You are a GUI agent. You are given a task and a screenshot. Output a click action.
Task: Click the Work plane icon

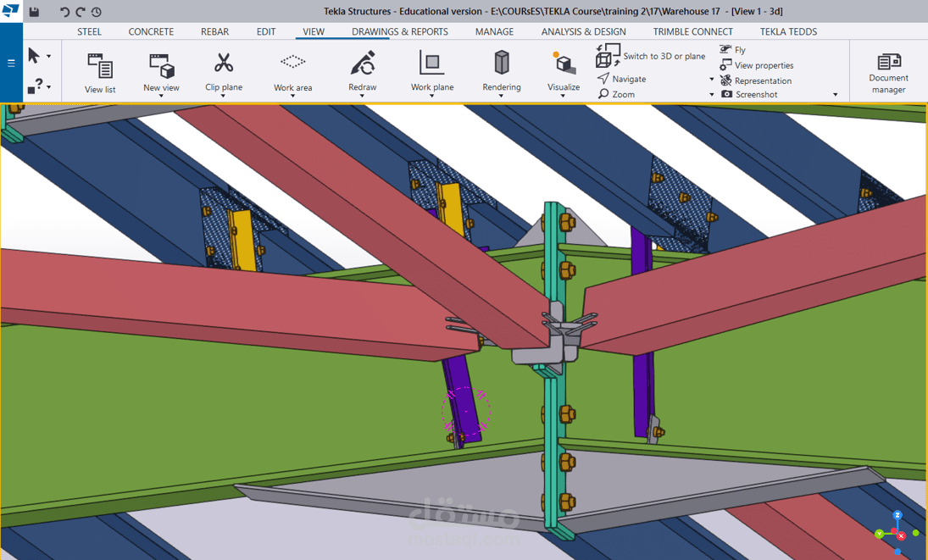(x=432, y=62)
